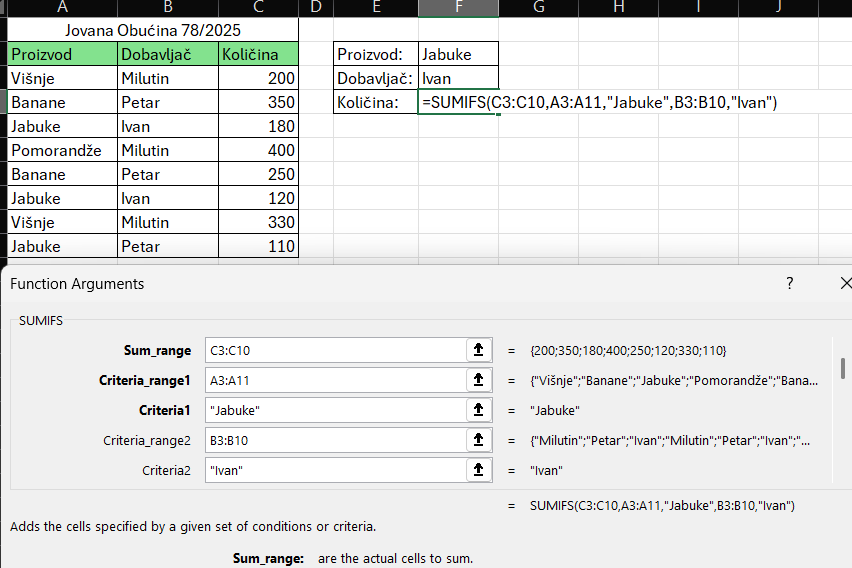Click collapse-dialog arrow beside Criteria_range2 field
Screen dimensions: 852x568
[x=478, y=440]
